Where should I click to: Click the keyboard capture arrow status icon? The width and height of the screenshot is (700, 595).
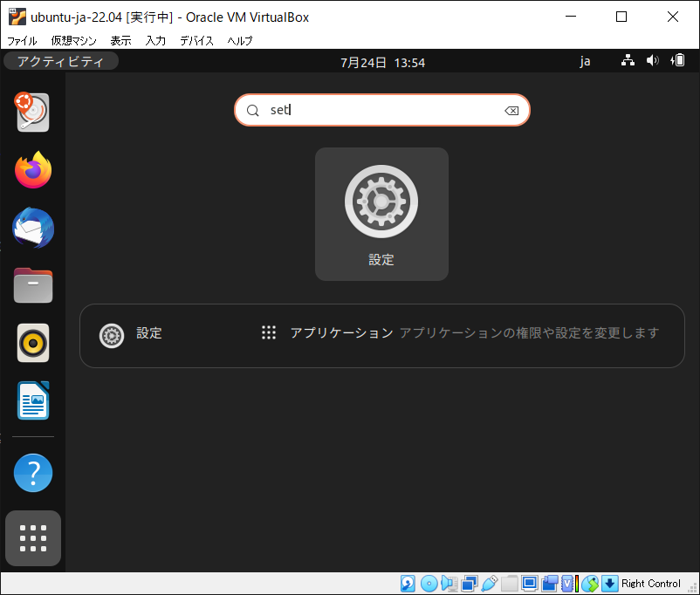610,584
